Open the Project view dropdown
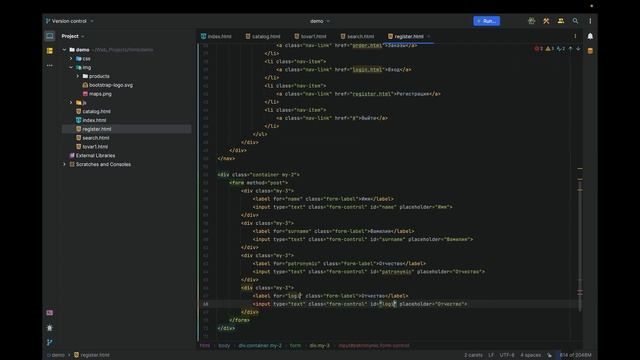The image size is (640, 360). click(73, 36)
